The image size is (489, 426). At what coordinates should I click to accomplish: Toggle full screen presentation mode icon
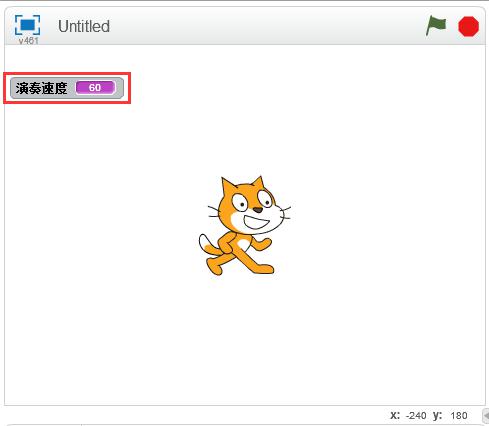pos(27,25)
